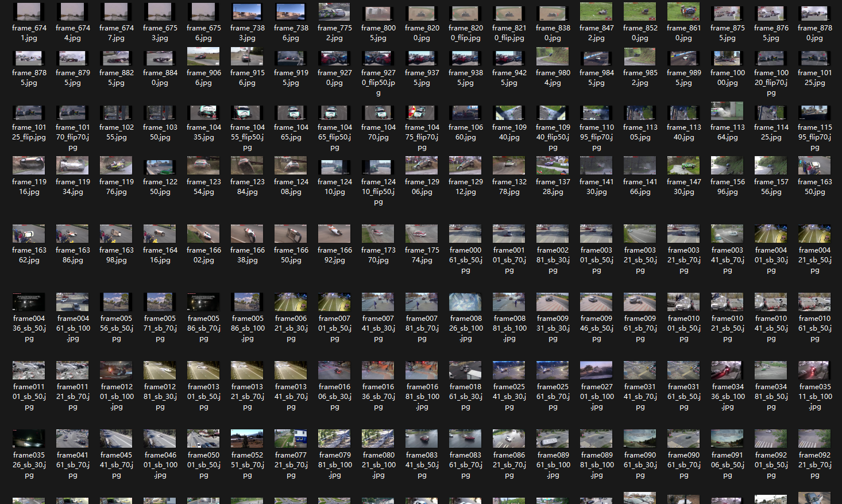Click the file name frame_13278.jpg
Viewport: 842px width, 504px height.
click(509, 187)
